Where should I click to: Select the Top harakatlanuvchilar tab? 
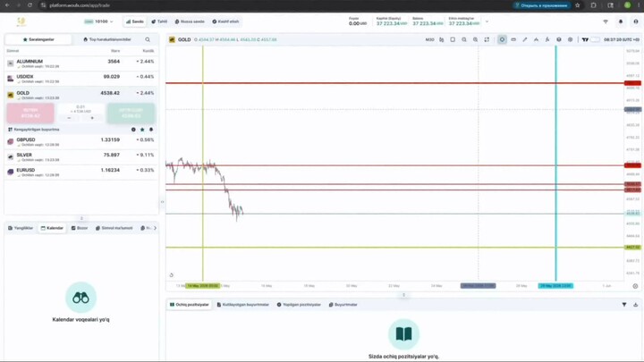pos(106,39)
